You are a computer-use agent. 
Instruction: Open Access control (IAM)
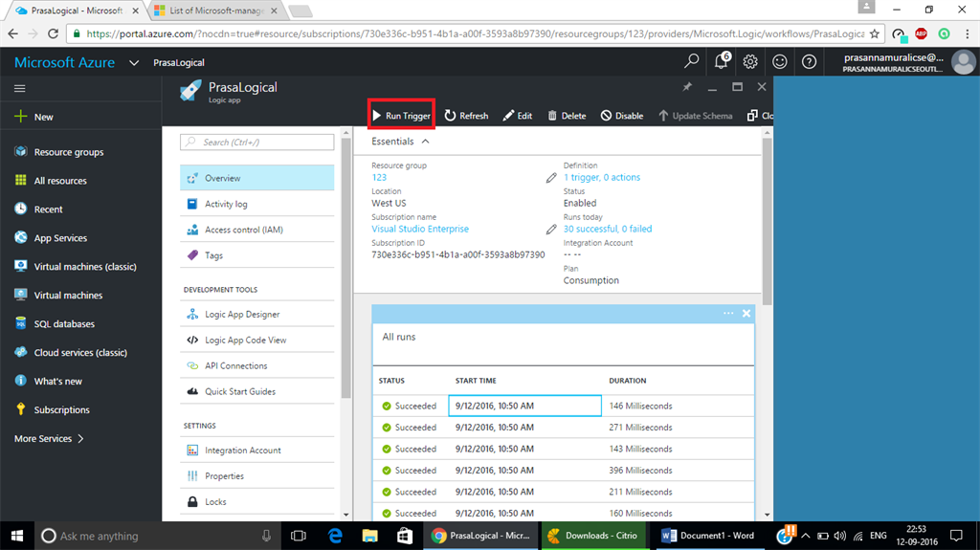pos(256,230)
